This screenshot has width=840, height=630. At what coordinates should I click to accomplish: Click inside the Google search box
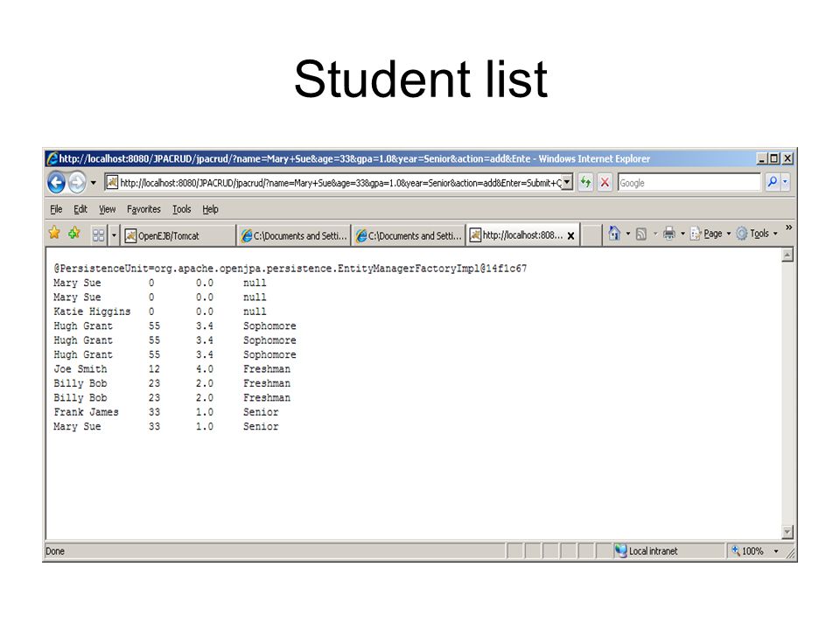pyautogui.click(x=689, y=183)
